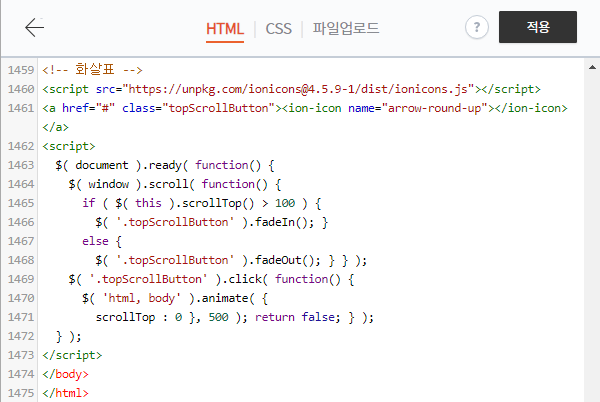Switch to the HTML tab
Screen dimensions: 600x402
tap(225, 29)
